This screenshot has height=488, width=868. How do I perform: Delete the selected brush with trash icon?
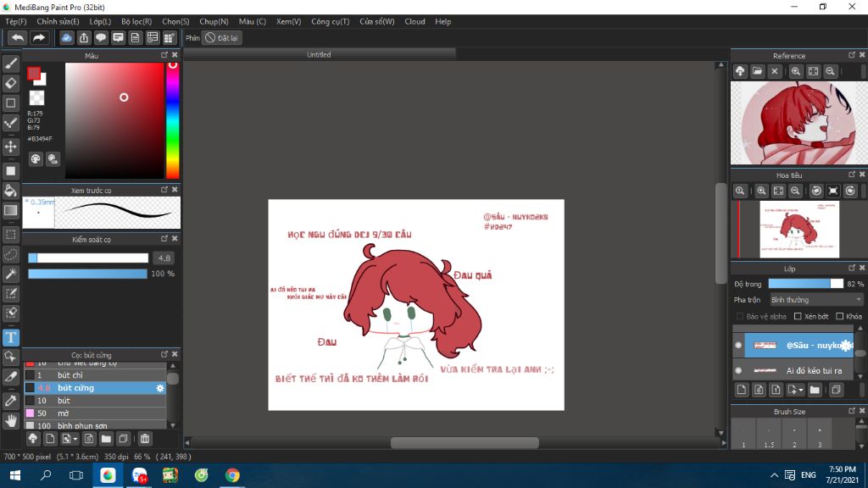click(x=144, y=439)
